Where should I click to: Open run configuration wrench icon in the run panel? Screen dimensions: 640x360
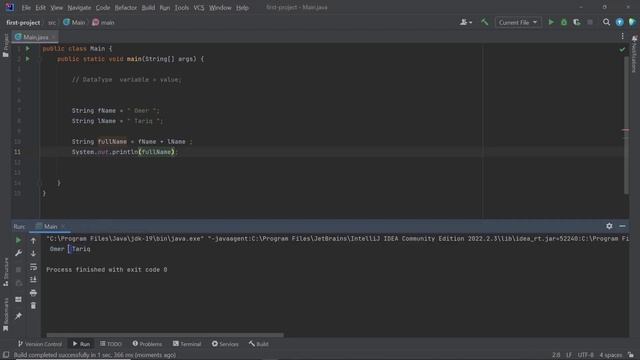18,253
